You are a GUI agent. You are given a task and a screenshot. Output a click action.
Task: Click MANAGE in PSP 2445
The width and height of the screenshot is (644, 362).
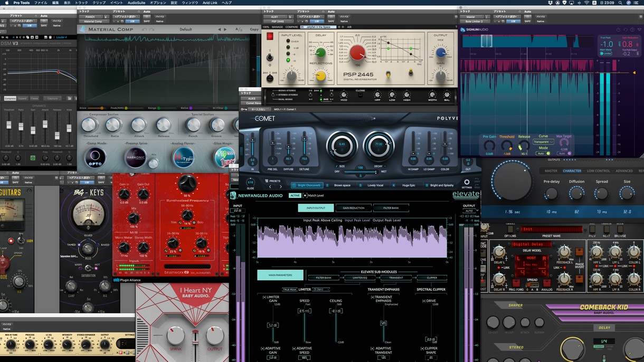point(278,26)
